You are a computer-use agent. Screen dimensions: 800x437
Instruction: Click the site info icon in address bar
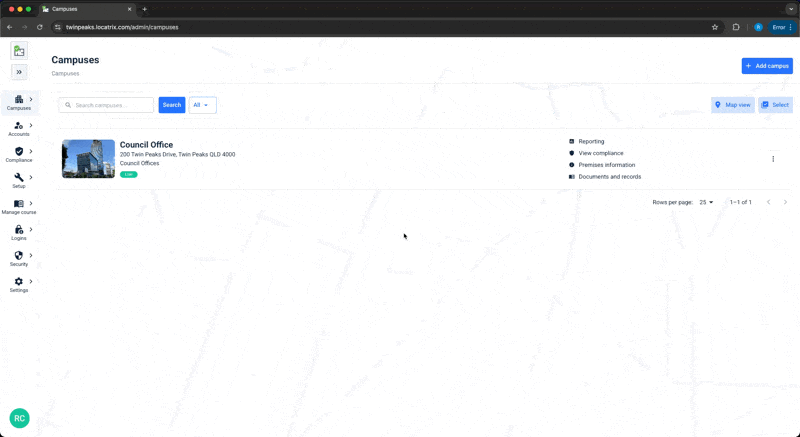[x=58, y=27]
